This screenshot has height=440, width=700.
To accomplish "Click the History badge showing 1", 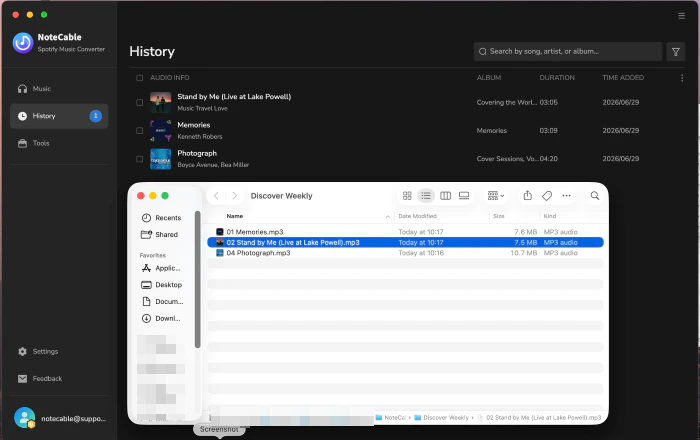I will coord(96,116).
